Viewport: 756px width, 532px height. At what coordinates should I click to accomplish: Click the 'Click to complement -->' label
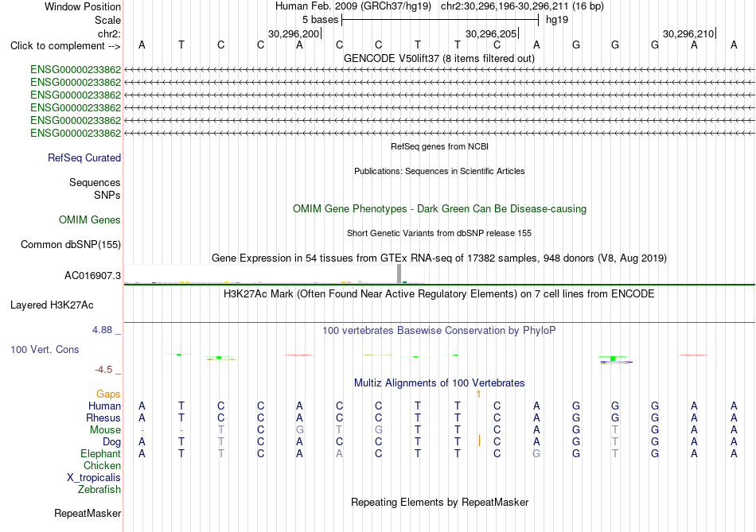(x=65, y=46)
